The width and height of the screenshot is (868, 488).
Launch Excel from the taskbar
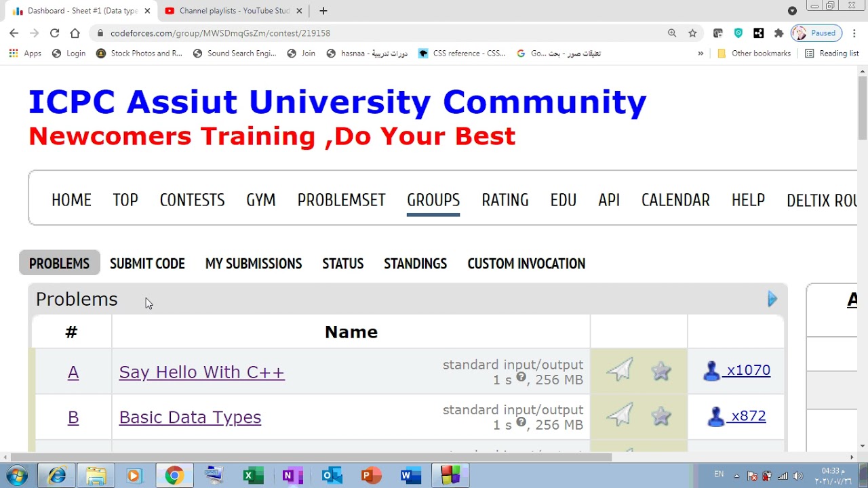coord(253,476)
